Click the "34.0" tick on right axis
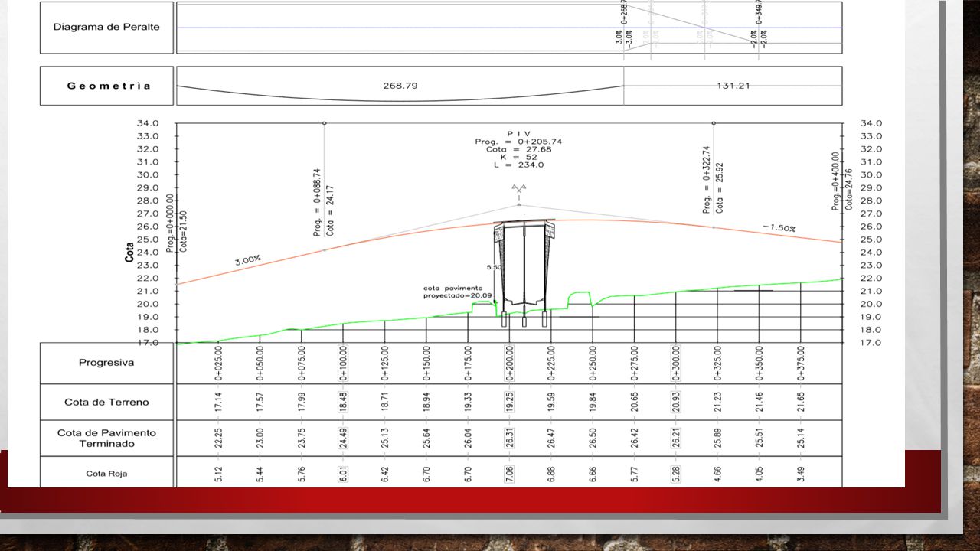 [870, 123]
